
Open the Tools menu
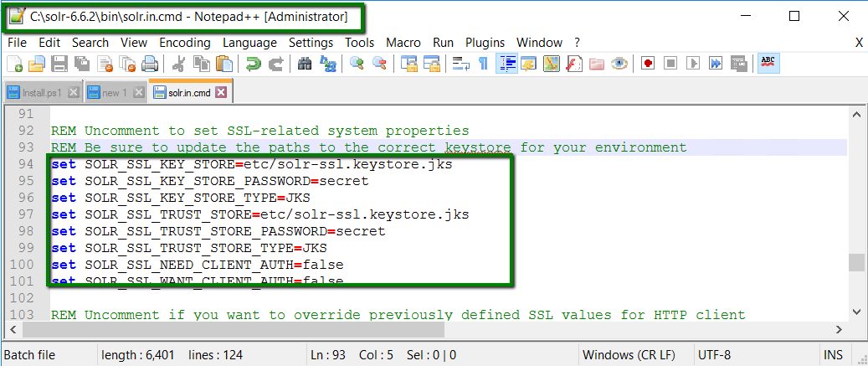[359, 43]
